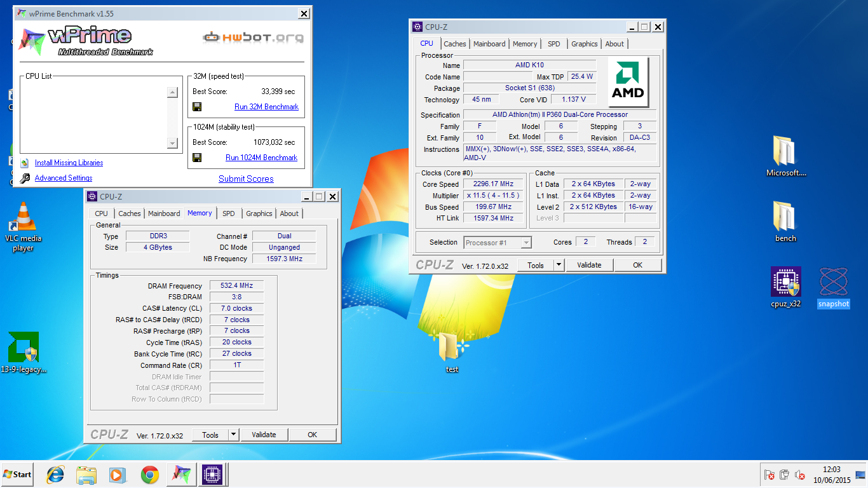Open the Advanced Settings link
Screen dimensions: 868x488
tap(64, 178)
